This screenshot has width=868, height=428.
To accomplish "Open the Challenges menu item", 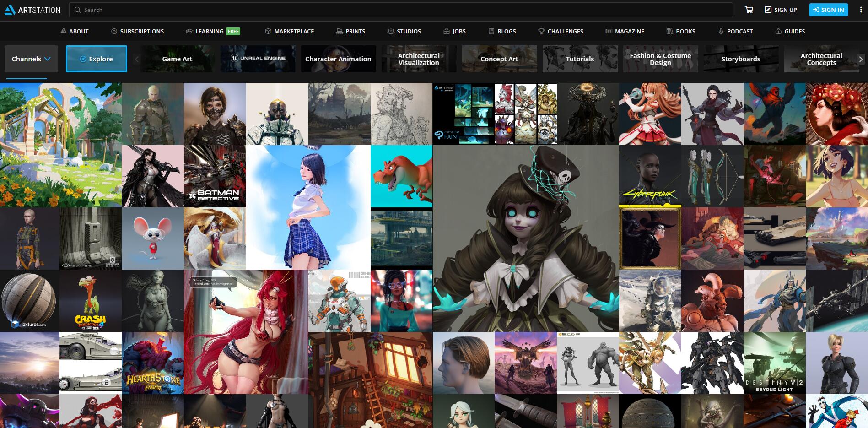I will [x=561, y=31].
